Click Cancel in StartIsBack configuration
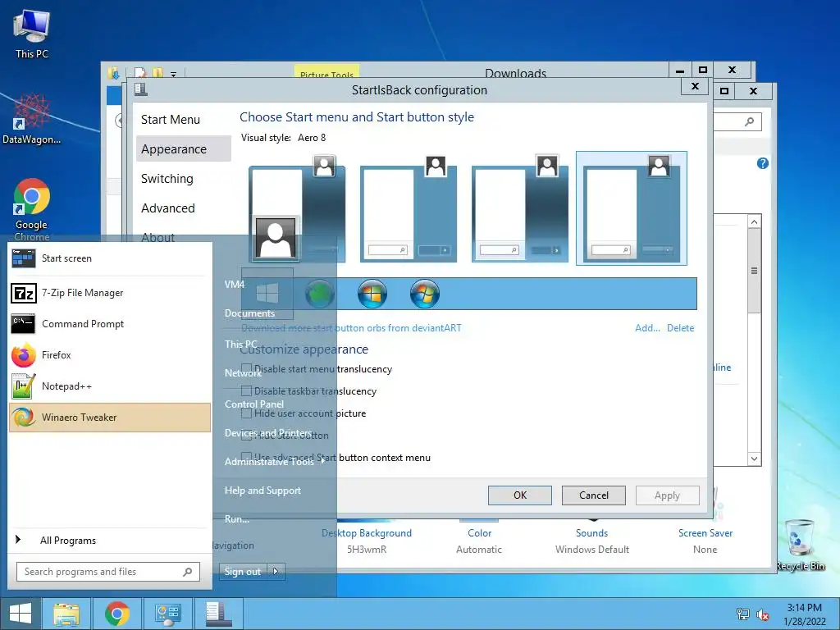 pos(594,495)
